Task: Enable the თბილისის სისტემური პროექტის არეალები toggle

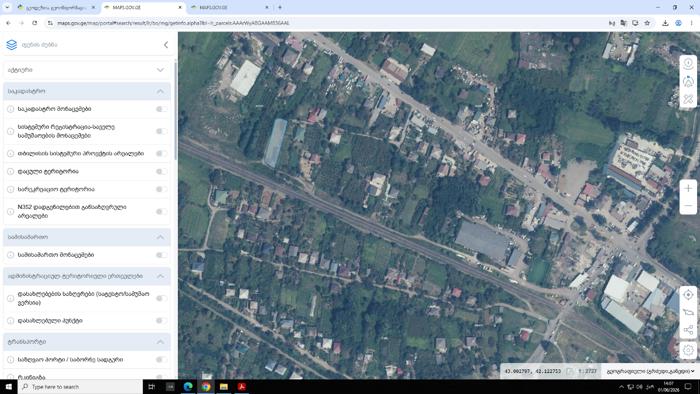Action: pyautogui.click(x=161, y=153)
